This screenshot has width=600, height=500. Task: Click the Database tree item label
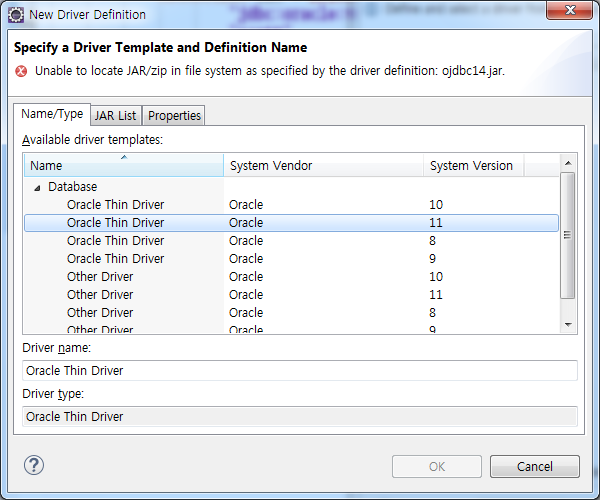pos(72,187)
